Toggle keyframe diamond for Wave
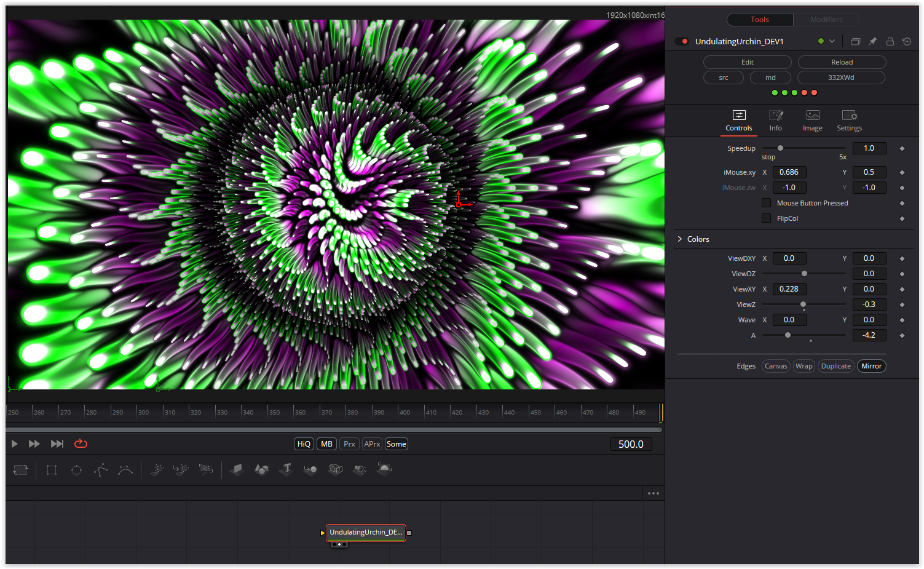The width and height of the screenshot is (924, 569). point(902,320)
